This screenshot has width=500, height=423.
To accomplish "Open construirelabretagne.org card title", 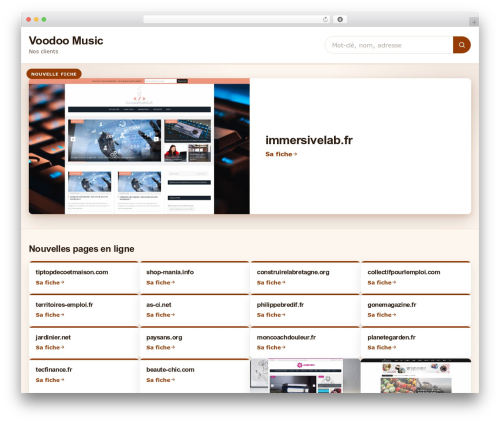I will [x=293, y=272].
